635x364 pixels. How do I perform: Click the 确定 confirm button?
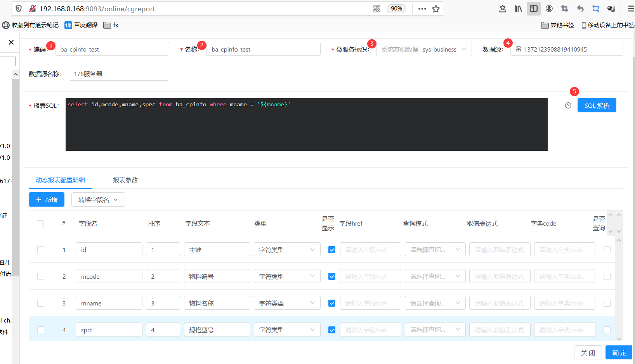pyautogui.click(x=619, y=353)
